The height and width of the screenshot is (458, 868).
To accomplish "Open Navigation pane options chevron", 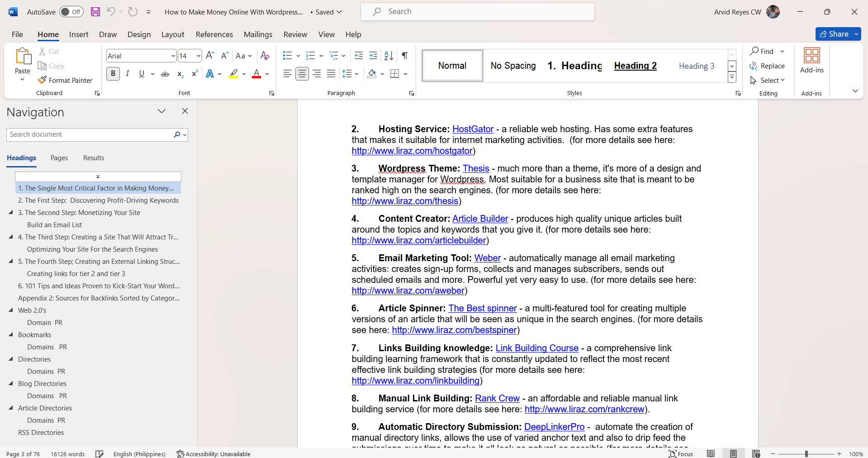I will tap(161, 111).
